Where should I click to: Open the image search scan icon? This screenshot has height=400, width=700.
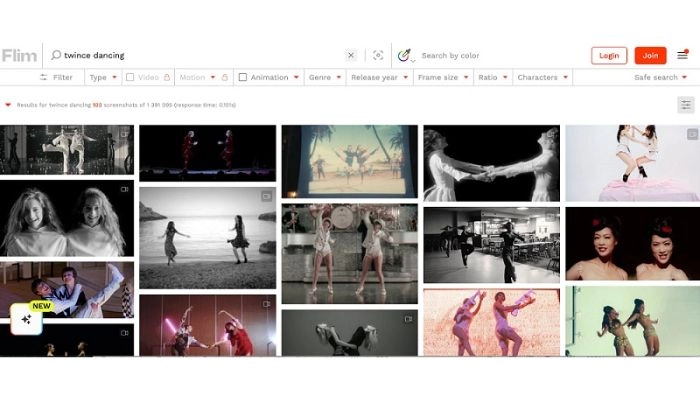coord(378,55)
